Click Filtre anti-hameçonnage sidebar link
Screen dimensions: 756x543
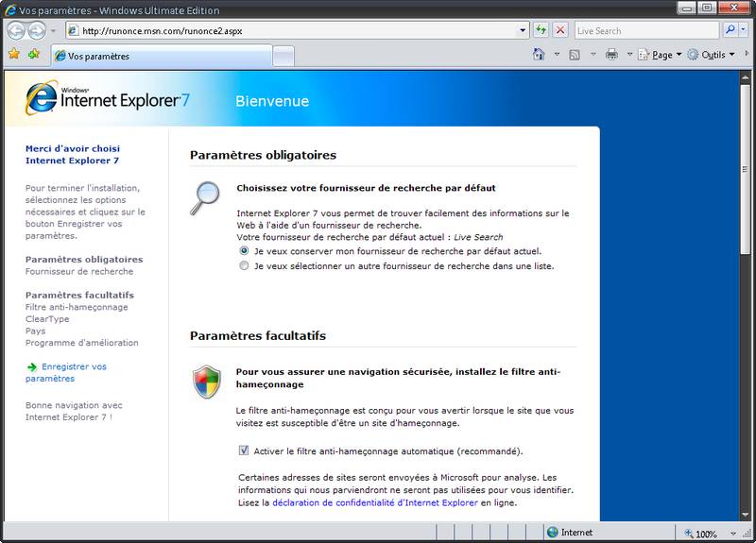pyautogui.click(x=77, y=307)
